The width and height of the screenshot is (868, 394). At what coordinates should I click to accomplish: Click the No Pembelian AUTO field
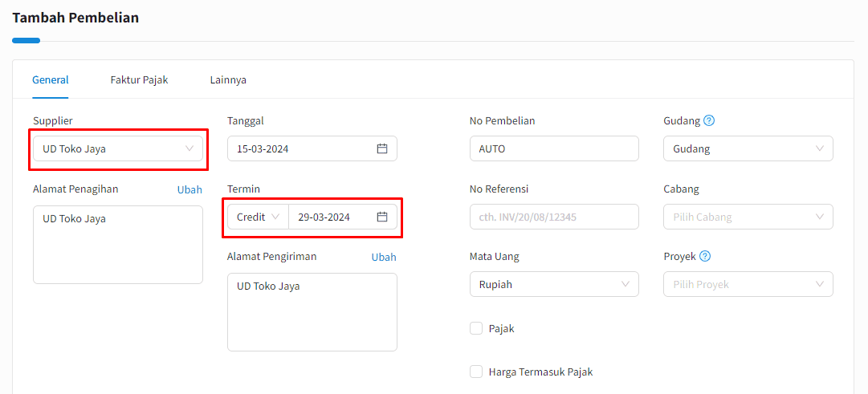554,149
